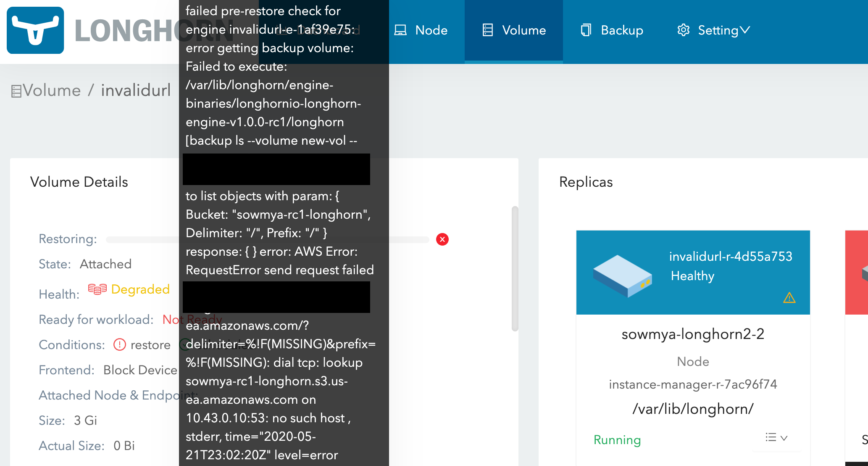Click the Degraded health status icon
Image resolution: width=868 pixels, height=466 pixels.
pos(97,289)
